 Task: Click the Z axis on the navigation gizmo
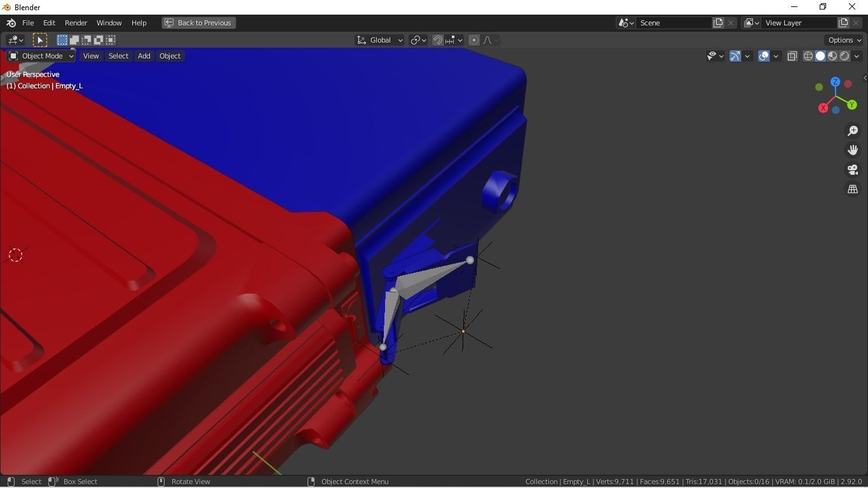click(835, 82)
